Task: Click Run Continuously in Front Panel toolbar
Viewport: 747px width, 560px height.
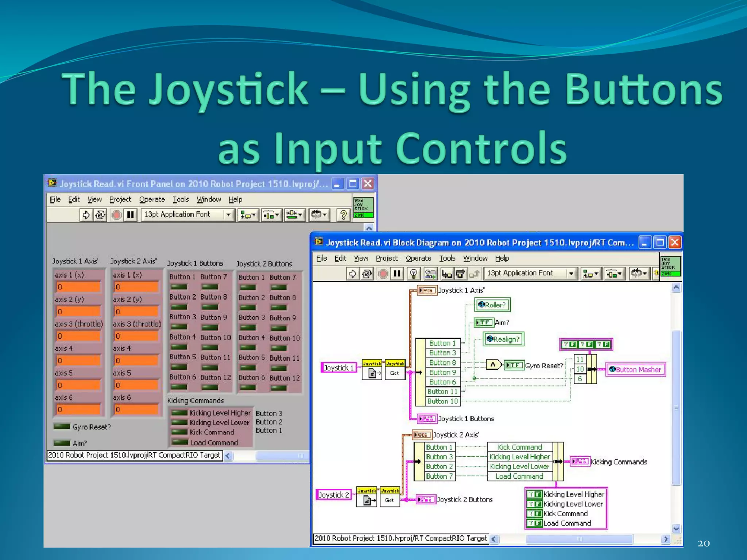Action: [x=100, y=215]
